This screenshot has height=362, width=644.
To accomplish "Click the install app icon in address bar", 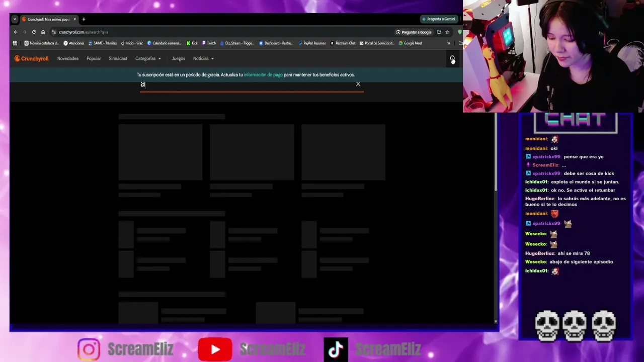I will (439, 32).
